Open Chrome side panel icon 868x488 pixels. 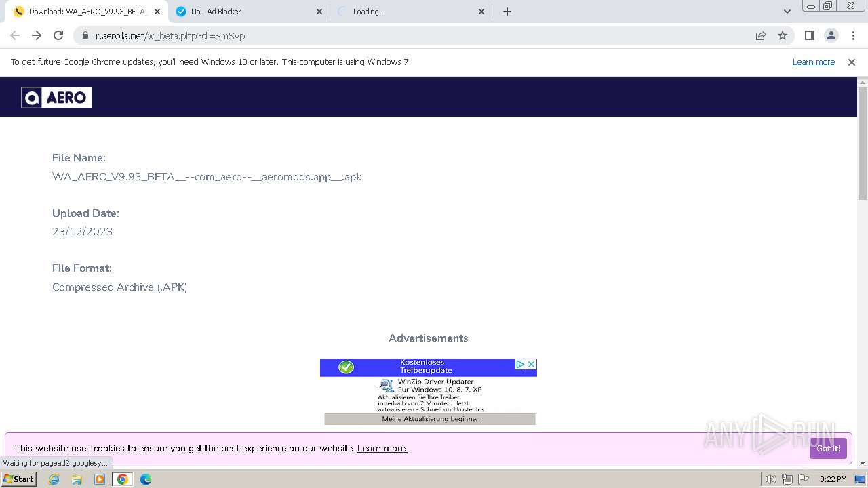pos(809,35)
